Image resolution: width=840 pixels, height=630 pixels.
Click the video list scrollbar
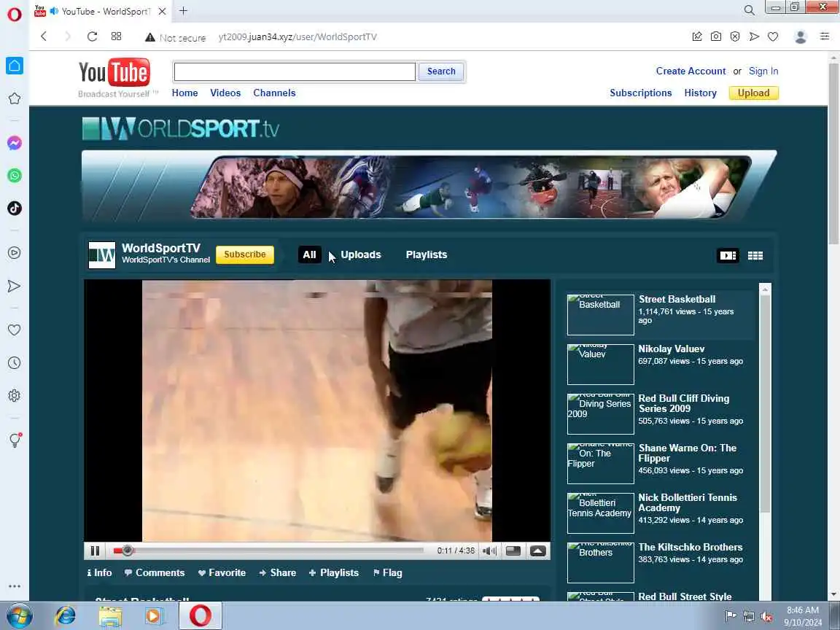click(x=765, y=405)
